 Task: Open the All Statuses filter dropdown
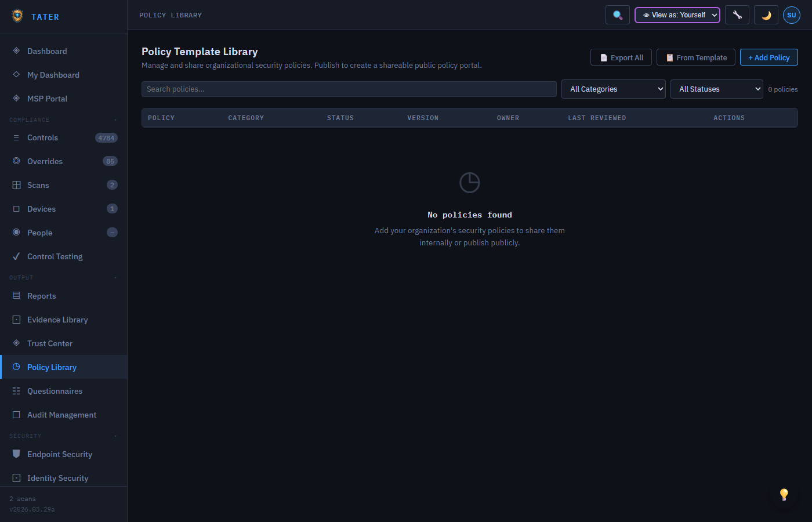click(x=717, y=89)
